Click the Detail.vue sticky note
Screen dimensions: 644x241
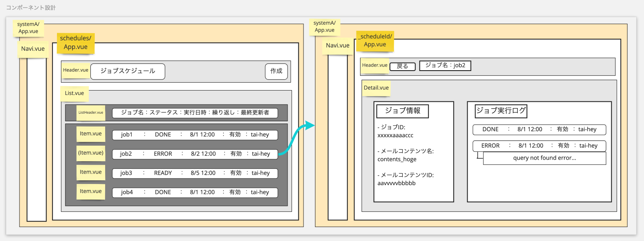[376, 88]
